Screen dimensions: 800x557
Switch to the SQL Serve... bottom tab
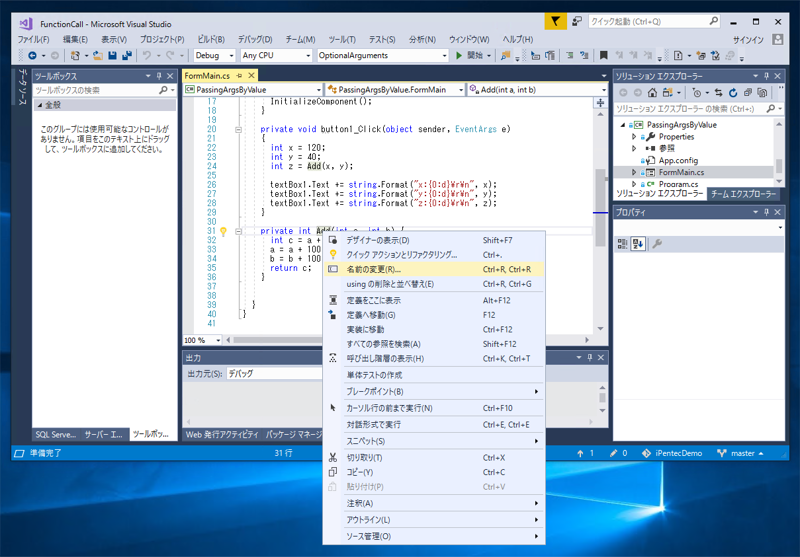click(55, 435)
